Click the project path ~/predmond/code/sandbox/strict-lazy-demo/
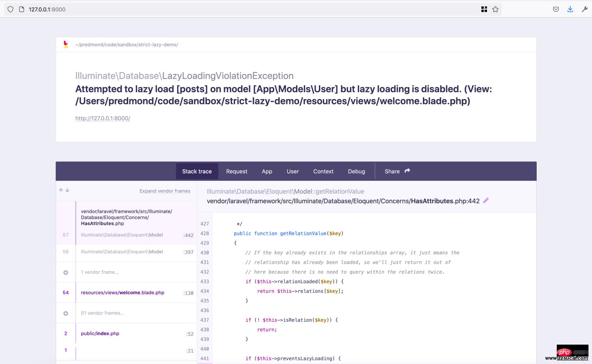Image resolution: width=592 pixels, height=364 pixels. [127, 45]
